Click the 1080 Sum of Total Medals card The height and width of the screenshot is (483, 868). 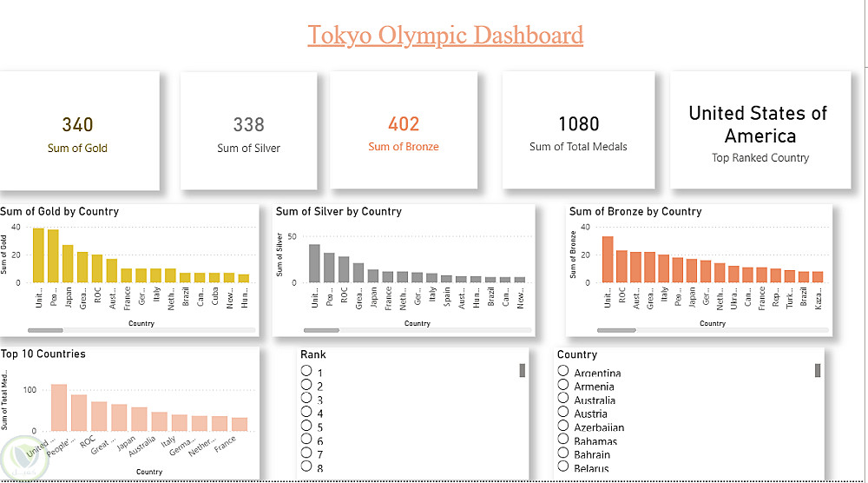tap(578, 130)
